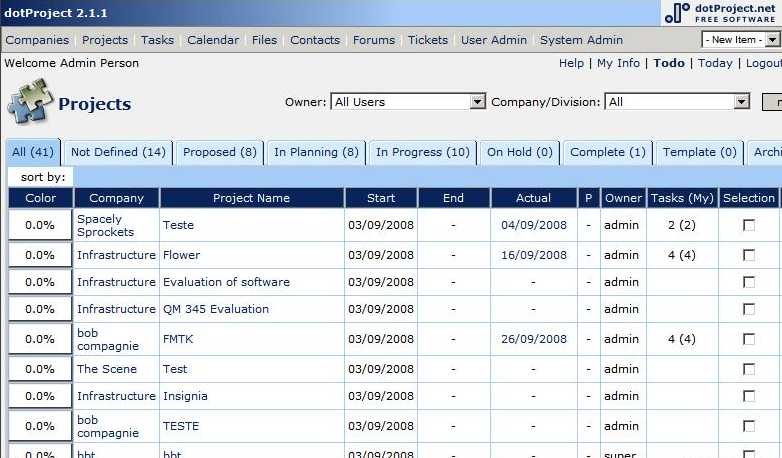
Task: Tick selection for Evaluation of software
Action: (x=749, y=282)
